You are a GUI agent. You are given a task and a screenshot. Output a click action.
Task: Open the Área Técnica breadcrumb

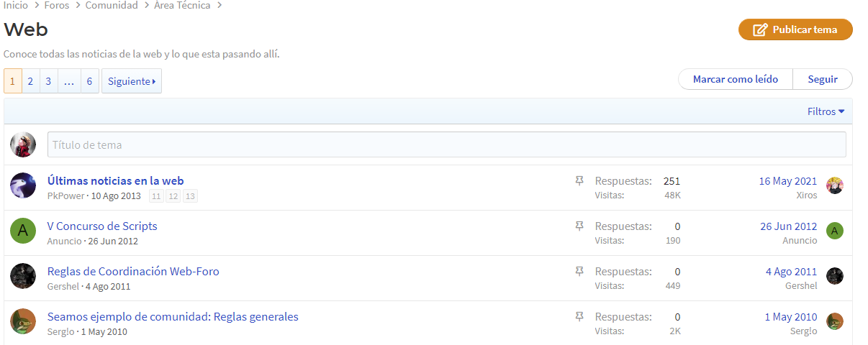[182, 6]
